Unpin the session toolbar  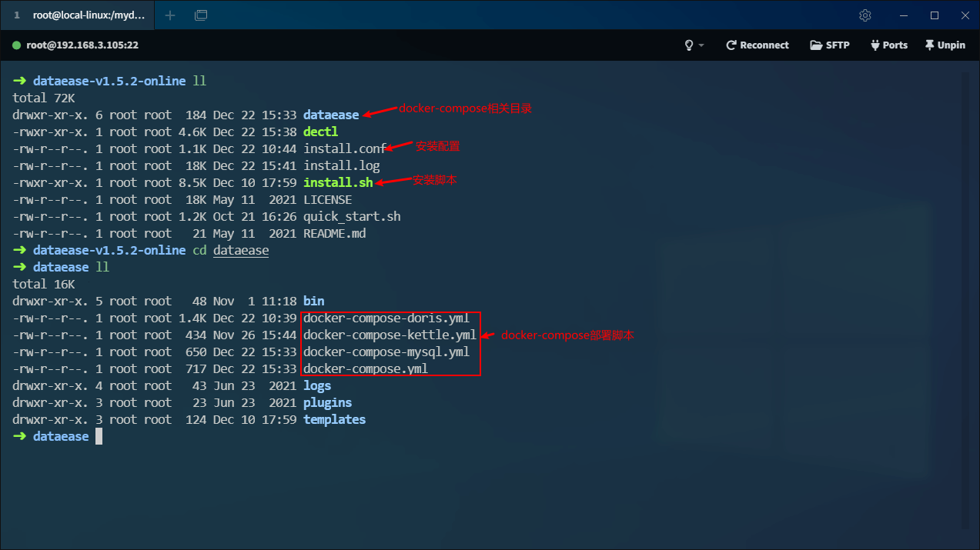945,45
